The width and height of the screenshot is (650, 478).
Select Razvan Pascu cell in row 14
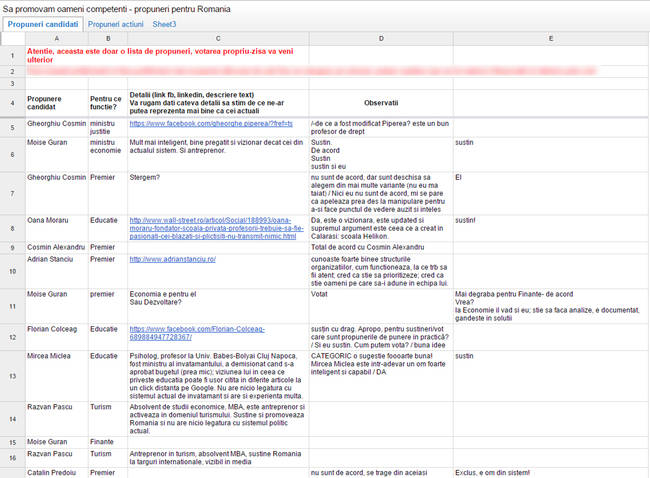[x=57, y=419]
